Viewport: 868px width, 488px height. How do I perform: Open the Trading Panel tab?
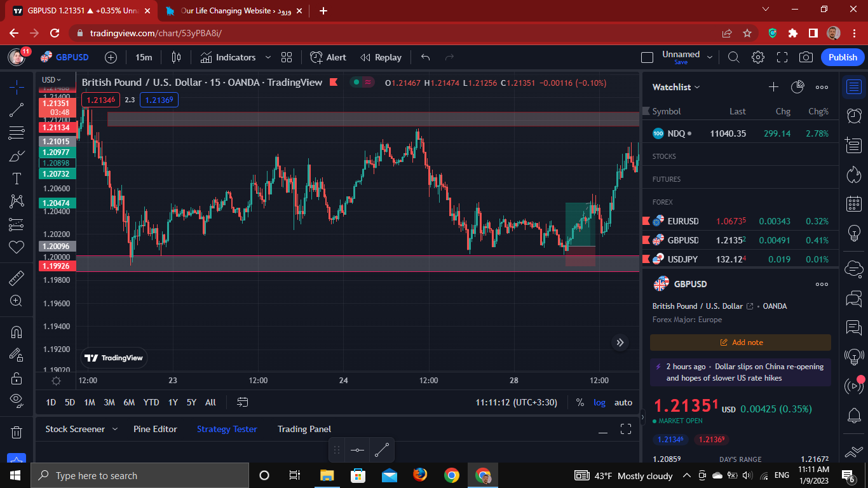[x=304, y=429]
